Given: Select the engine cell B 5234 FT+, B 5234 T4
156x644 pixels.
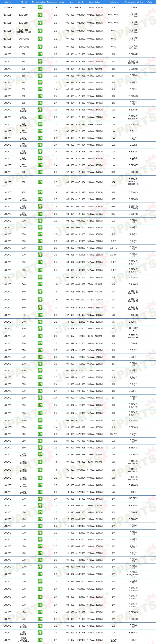Looking at the screenshot, I should tap(133, 574).
